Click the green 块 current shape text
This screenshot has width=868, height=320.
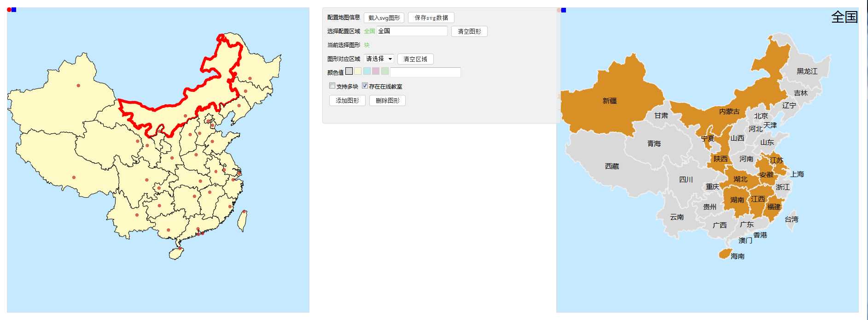367,45
